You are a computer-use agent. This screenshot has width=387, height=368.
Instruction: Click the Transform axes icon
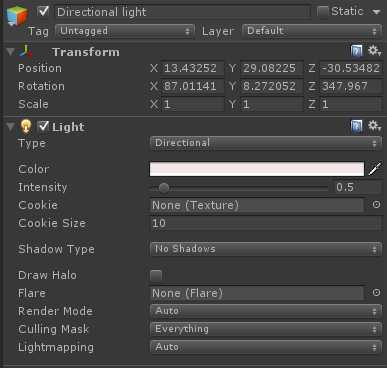[26, 52]
